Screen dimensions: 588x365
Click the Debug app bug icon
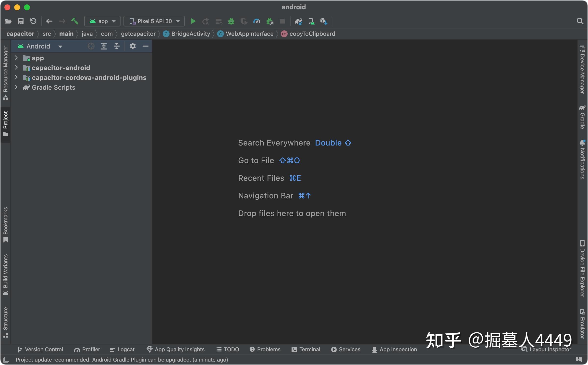[231, 21]
